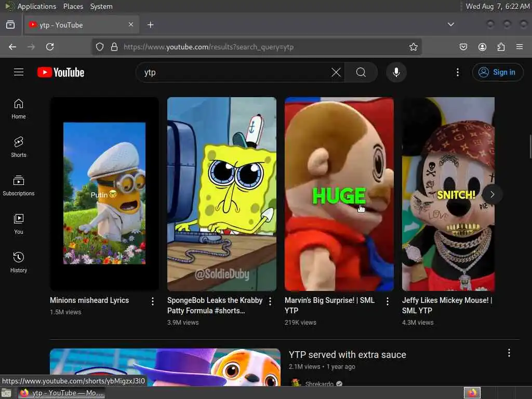Image resolution: width=532 pixels, height=399 pixels.
Task: Open options for Marvin's Big Surprise short
Action: coord(388,301)
